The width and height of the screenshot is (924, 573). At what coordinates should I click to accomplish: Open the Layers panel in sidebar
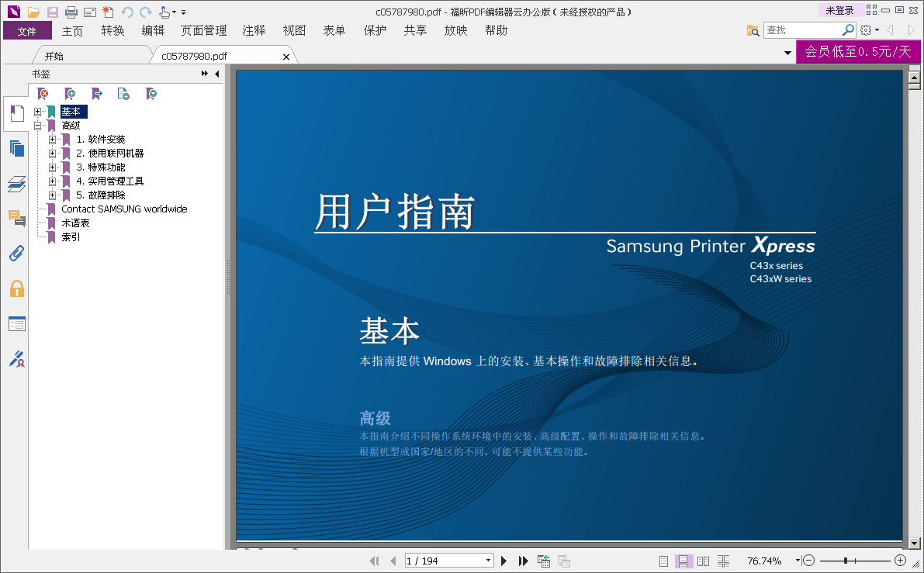[16, 184]
